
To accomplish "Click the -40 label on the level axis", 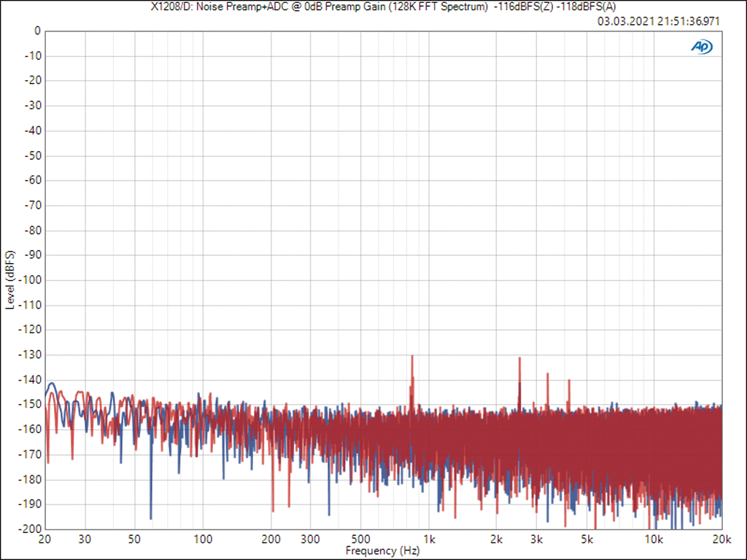I will [x=34, y=131].
